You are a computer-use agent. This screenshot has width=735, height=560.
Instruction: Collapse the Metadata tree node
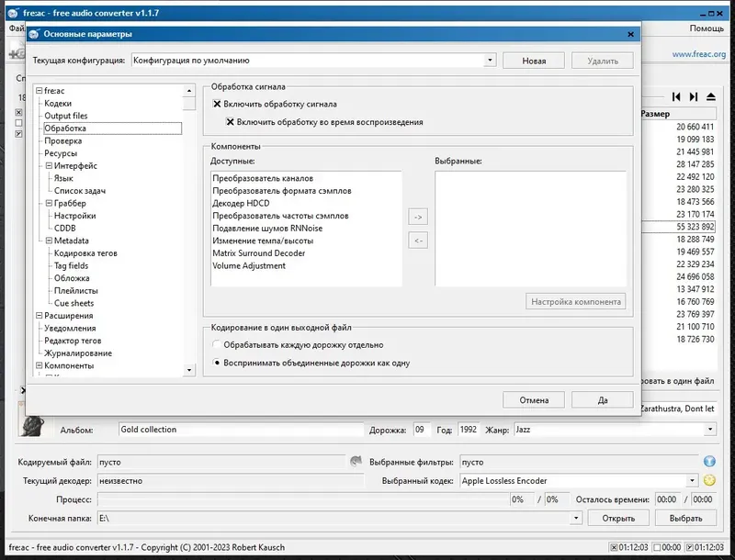click(x=49, y=241)
